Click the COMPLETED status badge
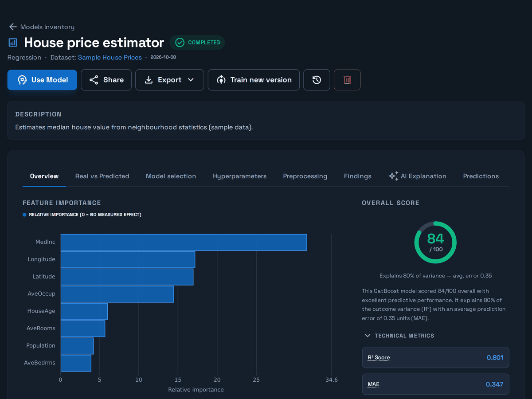This screenshot has height=399, width=532. (x=197, y=43)
